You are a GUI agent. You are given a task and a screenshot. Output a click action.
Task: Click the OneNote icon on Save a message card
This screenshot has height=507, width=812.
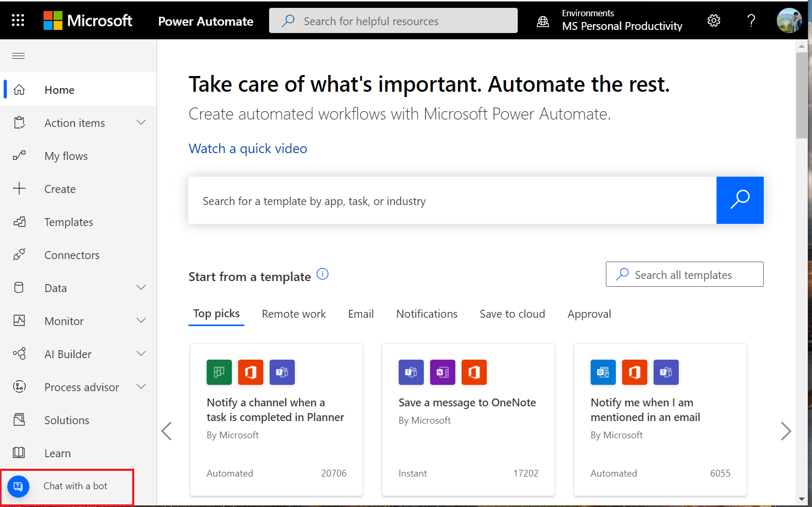[443, 372]
